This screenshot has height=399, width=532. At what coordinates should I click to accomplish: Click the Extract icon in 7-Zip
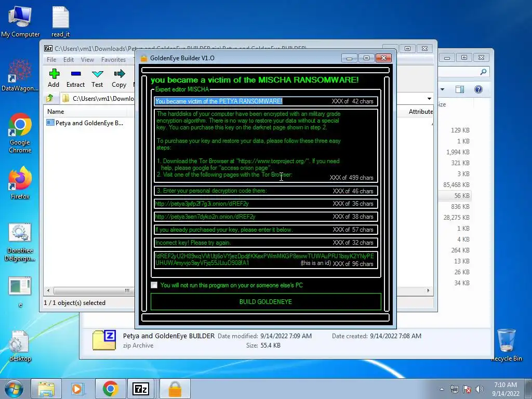tap(75, 78)
